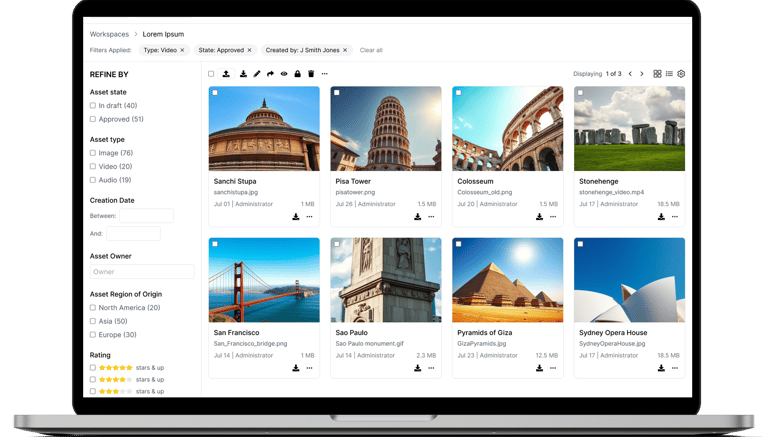Screen dimensions: 768x437
Task: Click the And creation date field
Action: tap(133, 234)
